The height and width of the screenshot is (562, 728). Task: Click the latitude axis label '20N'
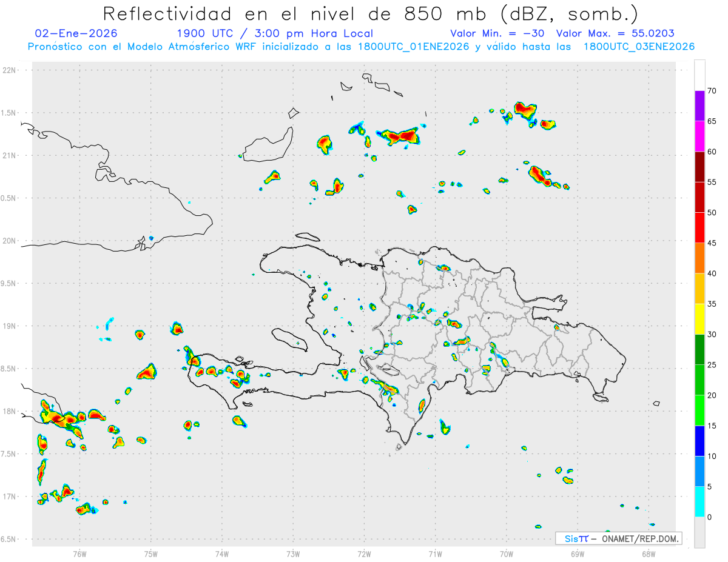(10, 241)
